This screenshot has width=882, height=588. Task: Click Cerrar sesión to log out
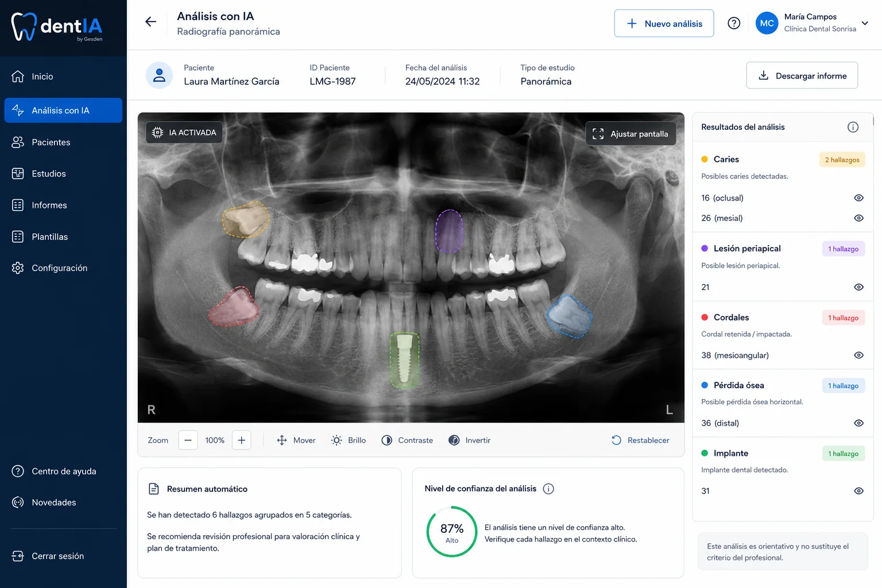coord(63,556)
